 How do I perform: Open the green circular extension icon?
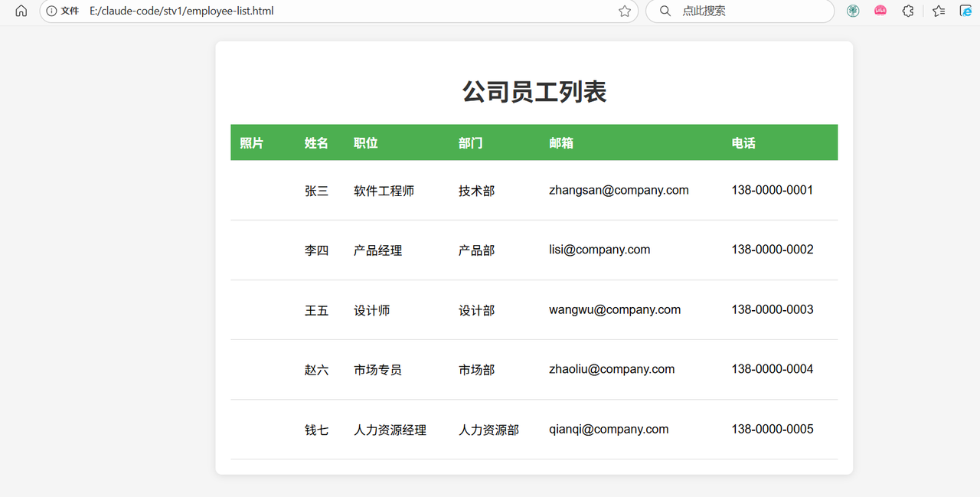click(853, 11)
